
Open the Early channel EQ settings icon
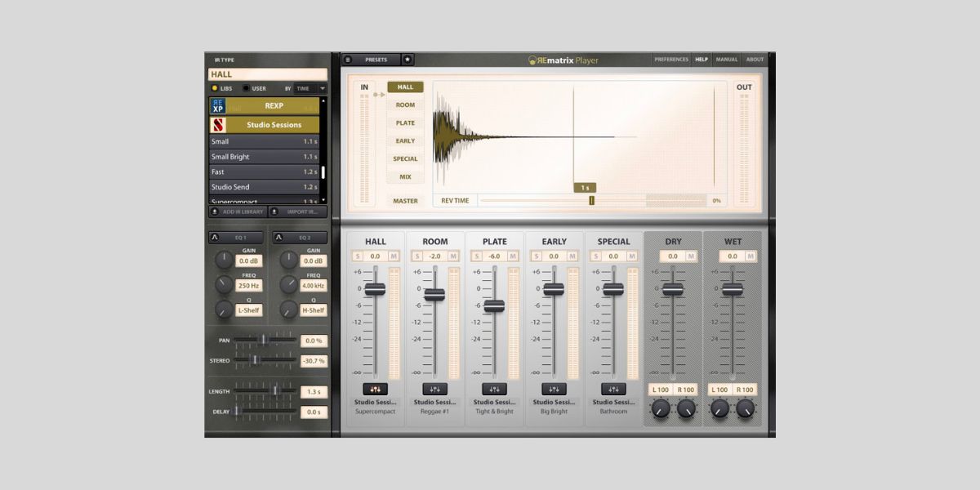point(554,390)
